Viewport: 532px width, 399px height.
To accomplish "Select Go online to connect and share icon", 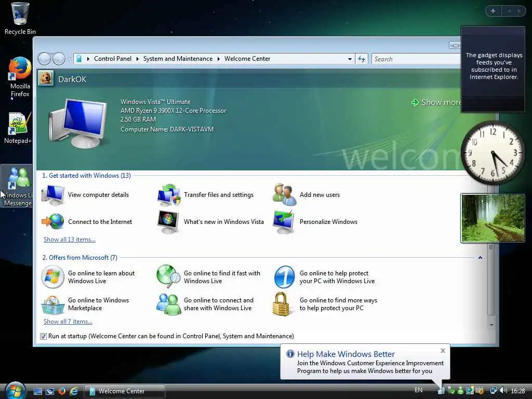I will point(169,304).
